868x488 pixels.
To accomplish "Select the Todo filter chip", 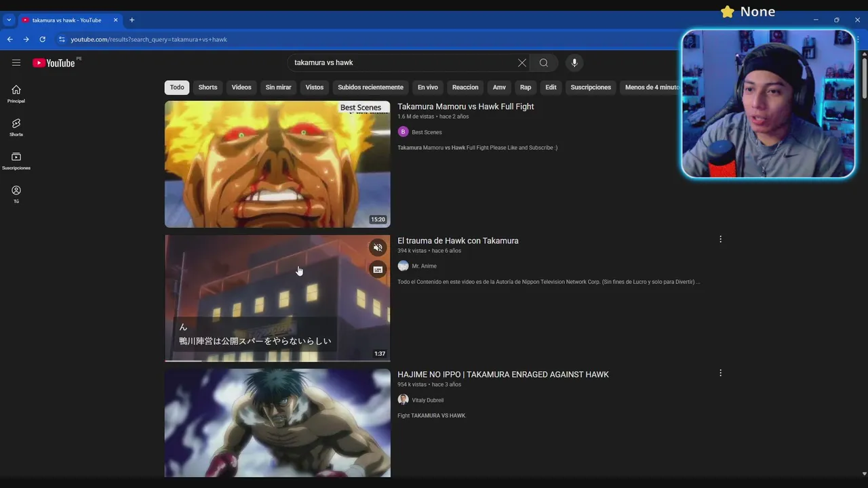I will pos(177,87).
